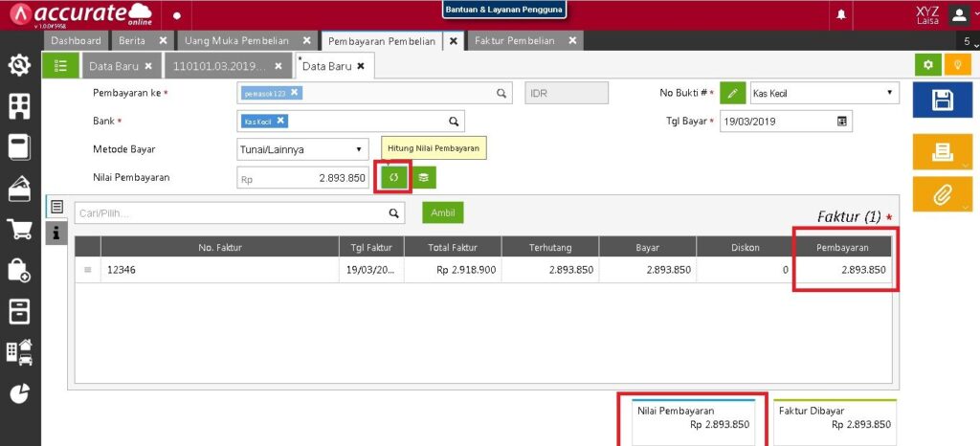
Task: Click the notification bell icon
Action: (841, 15)
